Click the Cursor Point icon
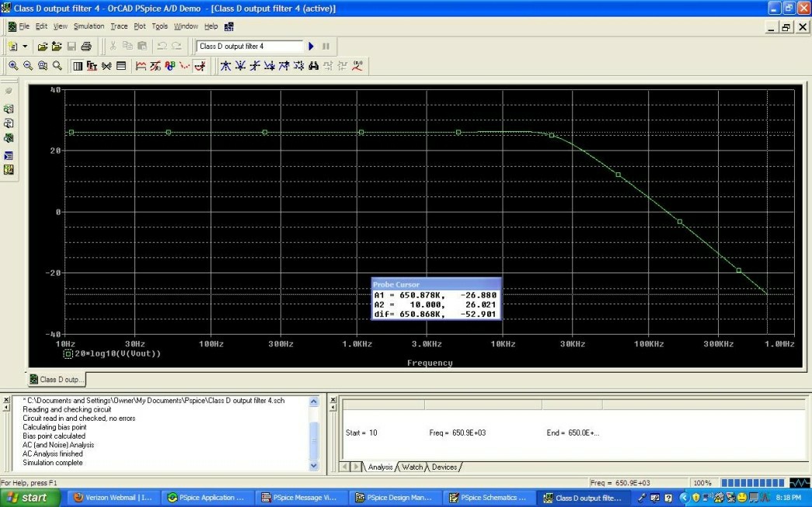 click(298, 66)
